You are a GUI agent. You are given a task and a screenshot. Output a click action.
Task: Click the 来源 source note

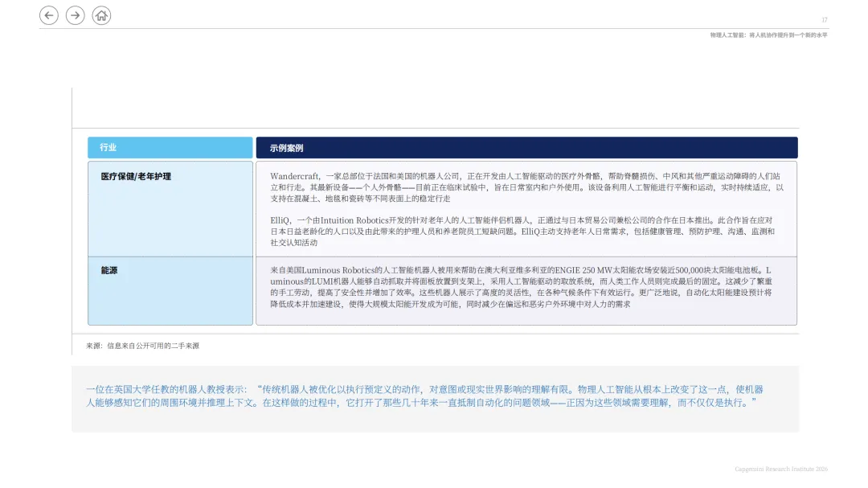(142, 346)
